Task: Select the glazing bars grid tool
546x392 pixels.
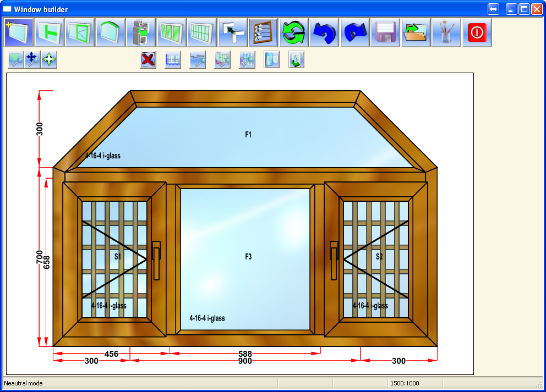Action: pyautogui.click(x=202, y=33)
